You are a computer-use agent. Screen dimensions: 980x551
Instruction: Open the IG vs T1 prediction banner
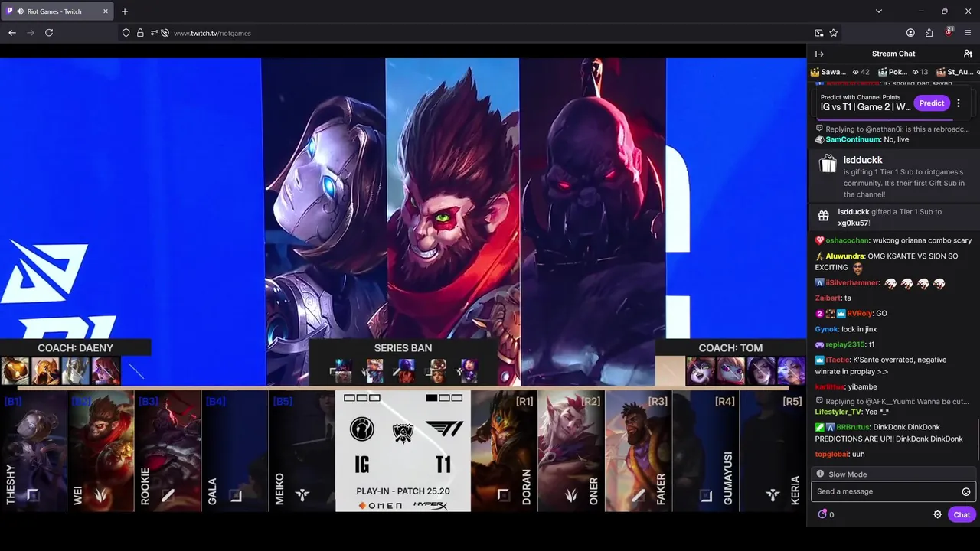click(x=865, y=103)
